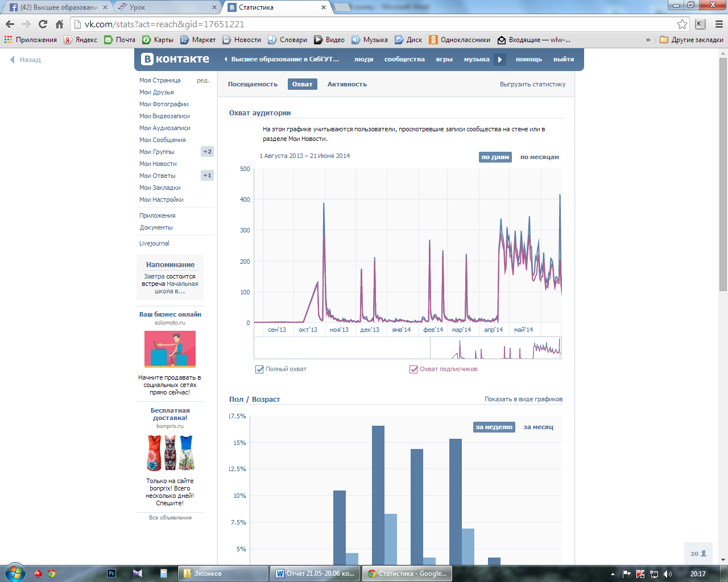The width and height of the screenshot is (728, 582).
Task: Click Выгрузить статистику link
Action: [532, 84]
